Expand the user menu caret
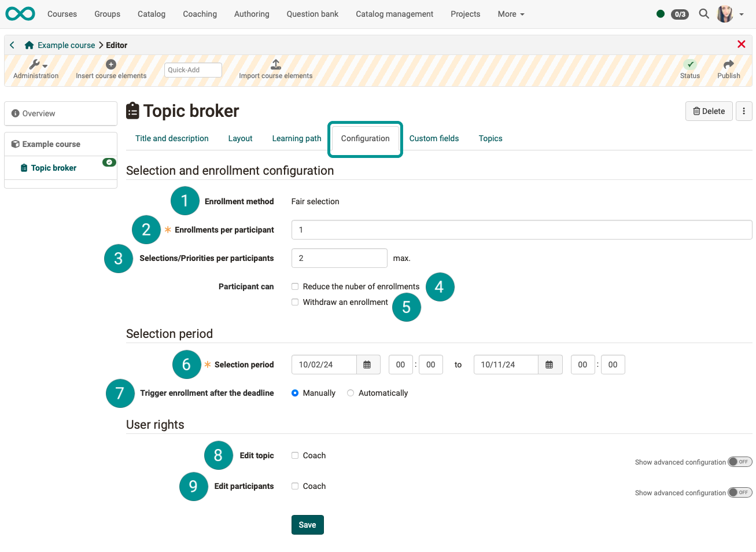Viewport: 756px width, 552px height. (742, 14)
